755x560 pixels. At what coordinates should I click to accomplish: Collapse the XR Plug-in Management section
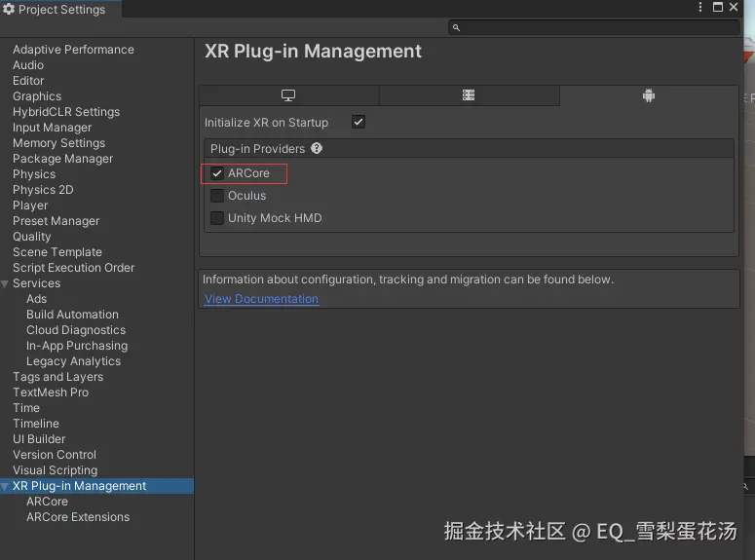tap(5, 486)
